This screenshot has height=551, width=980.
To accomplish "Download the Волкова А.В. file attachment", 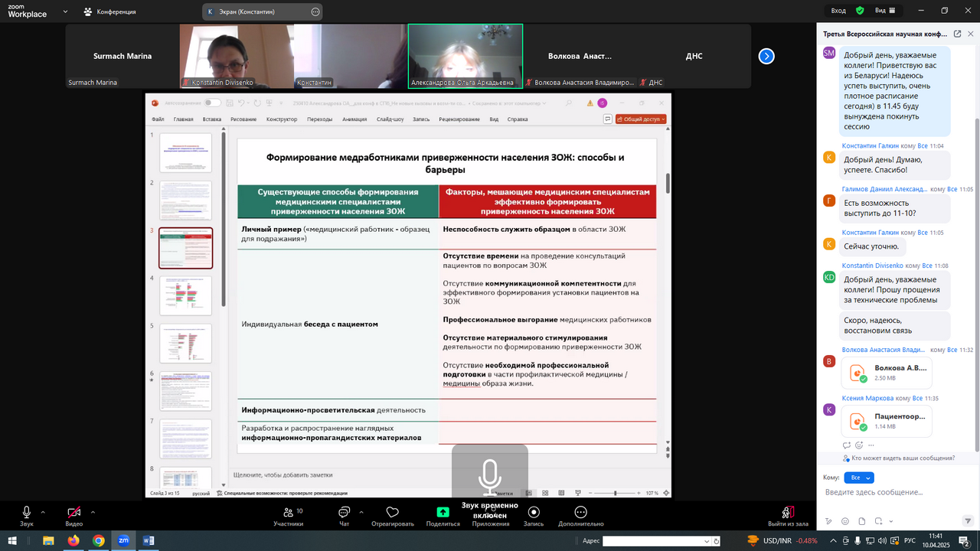I will [886, 373].
